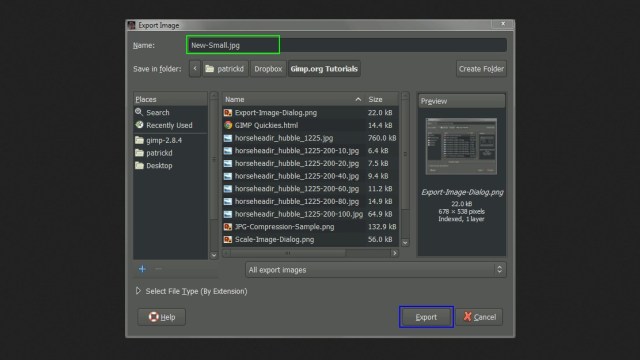Select the Gimp.org Tutorials path button

[324, 69]
